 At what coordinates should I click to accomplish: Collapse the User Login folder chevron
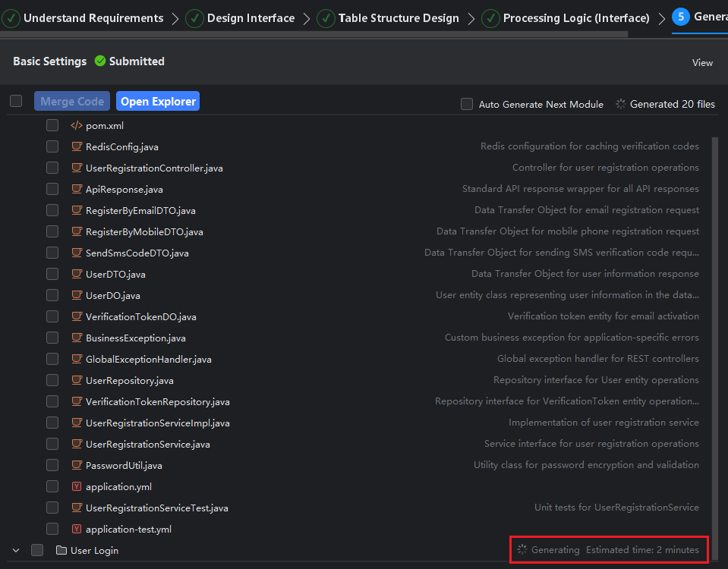(16, 551)
